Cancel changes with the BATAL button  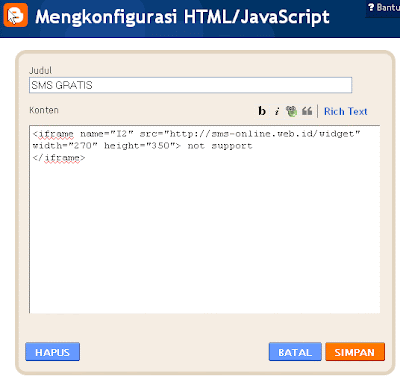295,352
